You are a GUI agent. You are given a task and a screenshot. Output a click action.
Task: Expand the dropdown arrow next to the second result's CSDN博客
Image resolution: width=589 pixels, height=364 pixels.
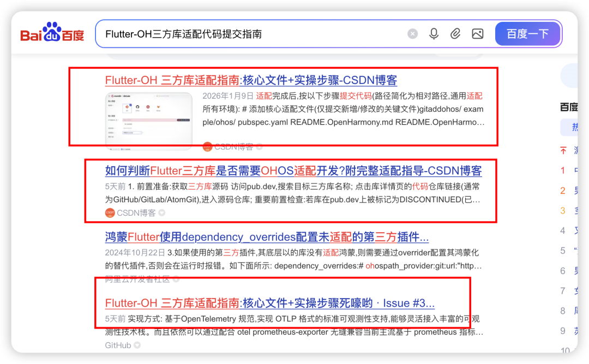162,213
